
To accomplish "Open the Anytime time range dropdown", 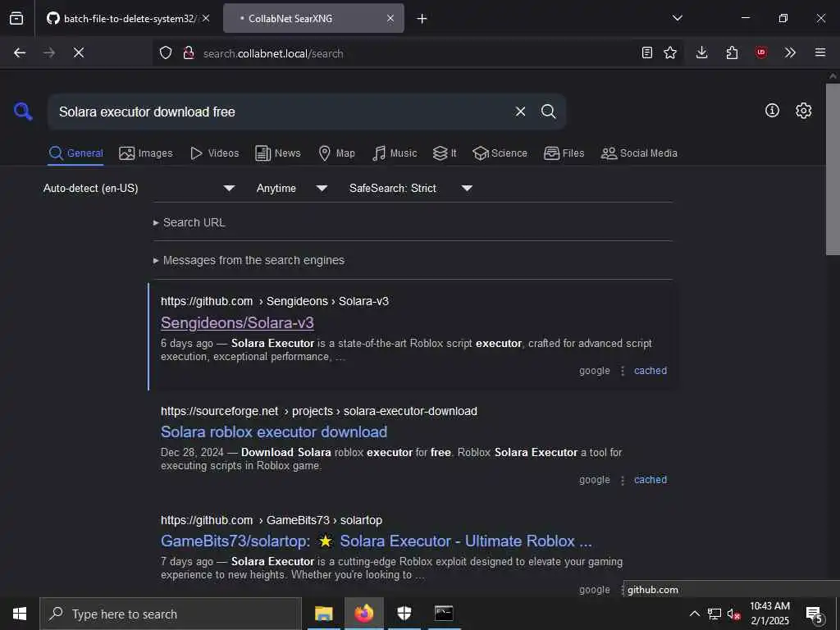I will [291, 188].
